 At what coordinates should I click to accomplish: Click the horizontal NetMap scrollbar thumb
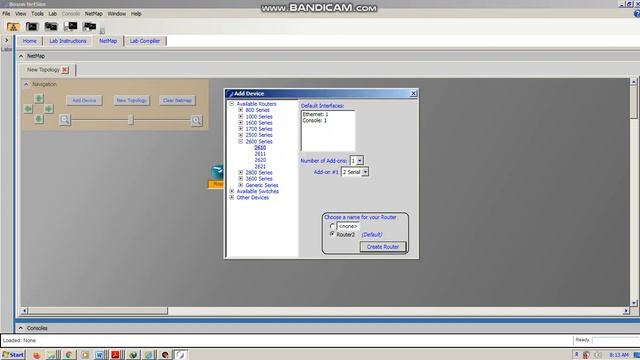click(98, 311)
